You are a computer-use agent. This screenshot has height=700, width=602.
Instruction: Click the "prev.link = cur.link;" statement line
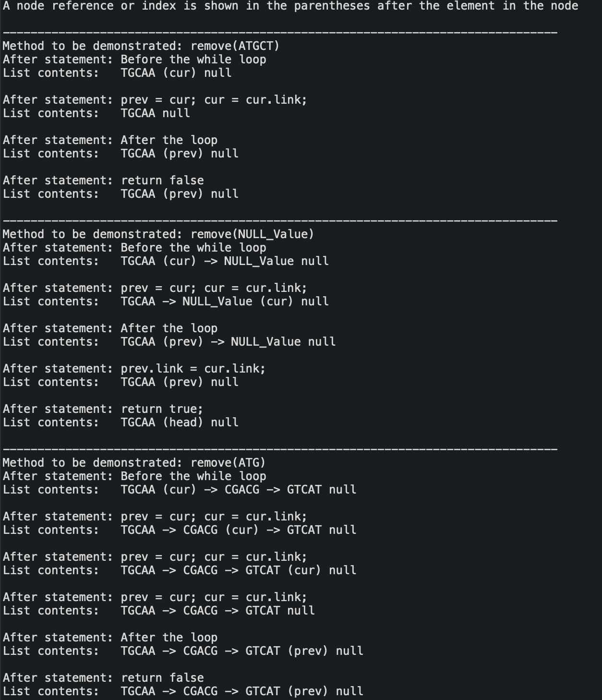click(134, 369)
